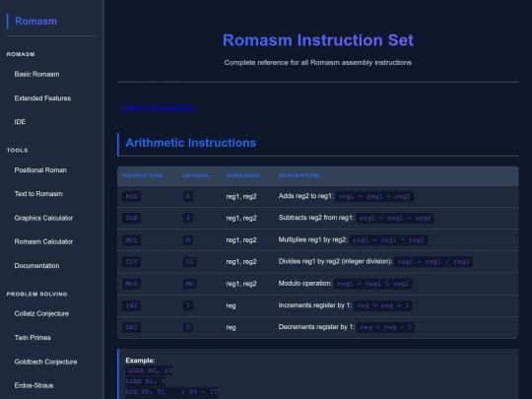532x399 pixels.
Task: Click 'reg1 = reg1 + reg2' code snippet
Action: (374, 196)
